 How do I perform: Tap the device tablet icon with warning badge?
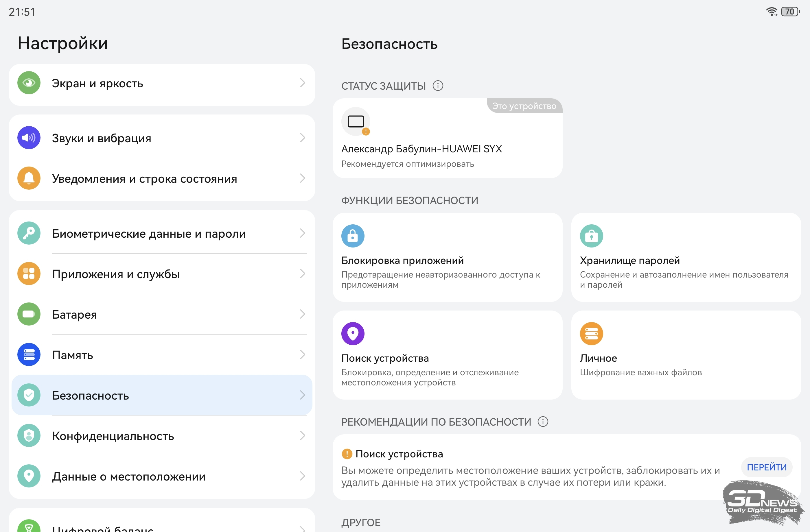[356, 122]
